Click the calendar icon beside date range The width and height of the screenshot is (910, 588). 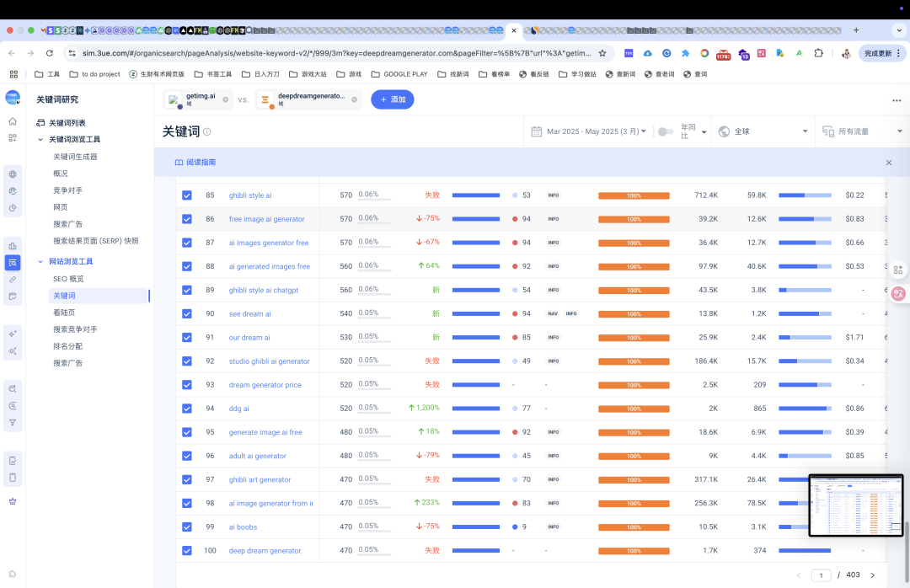(537, 131)
